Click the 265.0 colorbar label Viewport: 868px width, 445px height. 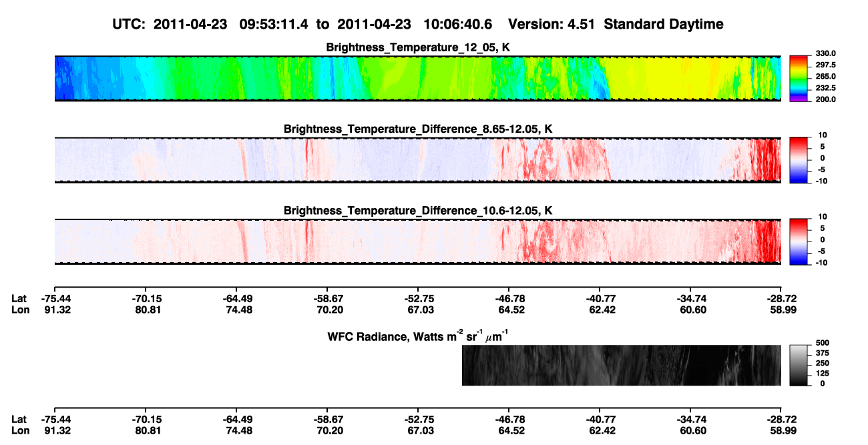point(826,76)
